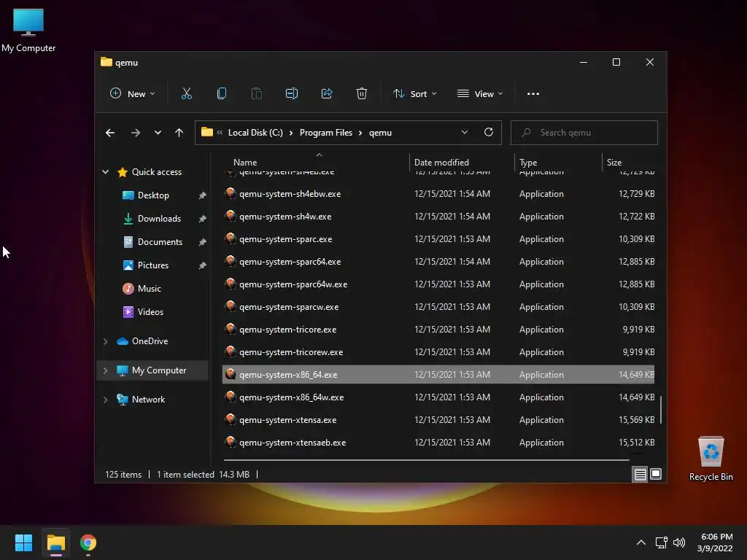This screenshot has height=560, width=747.
Task: Select qemu-system-sh4w.exe file
Action: click(x=438, y=216)
